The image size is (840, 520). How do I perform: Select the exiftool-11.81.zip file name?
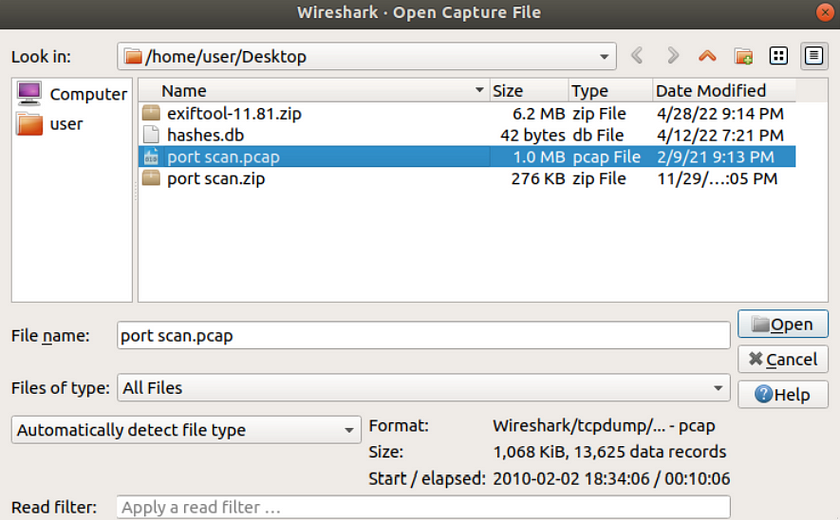pyautogui.click(x=234, y=114)
